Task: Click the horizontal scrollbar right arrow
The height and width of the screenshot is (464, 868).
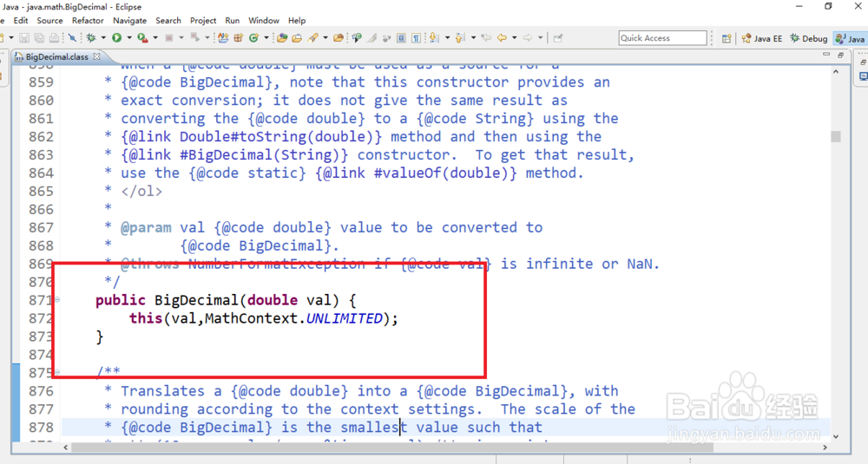Action: coord(825,447)
